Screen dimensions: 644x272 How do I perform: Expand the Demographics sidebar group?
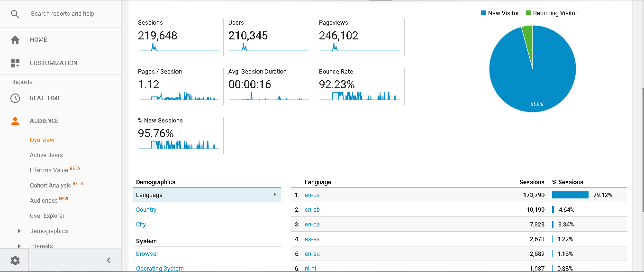[x=19, y=231]
